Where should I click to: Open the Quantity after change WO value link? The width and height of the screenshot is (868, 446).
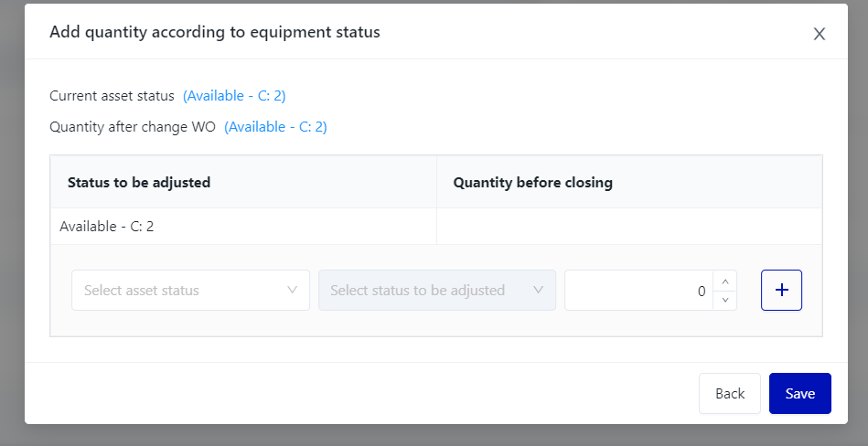click(x=275, y=127)
